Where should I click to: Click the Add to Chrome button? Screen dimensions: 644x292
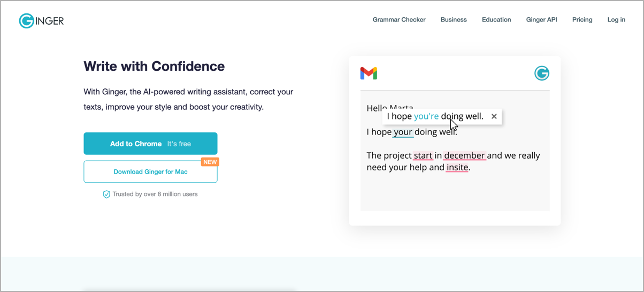pyautogui.click(x=150, y=144)
